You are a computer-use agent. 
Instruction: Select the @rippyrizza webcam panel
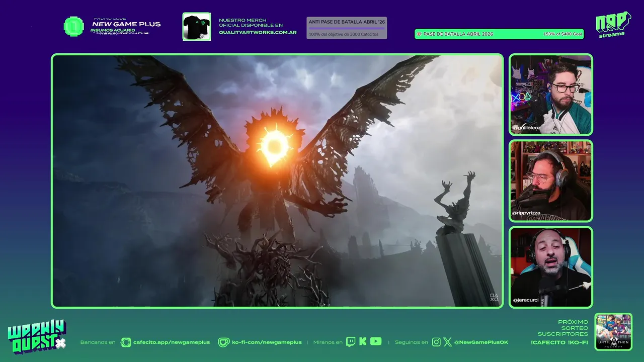tap(551, 181)
